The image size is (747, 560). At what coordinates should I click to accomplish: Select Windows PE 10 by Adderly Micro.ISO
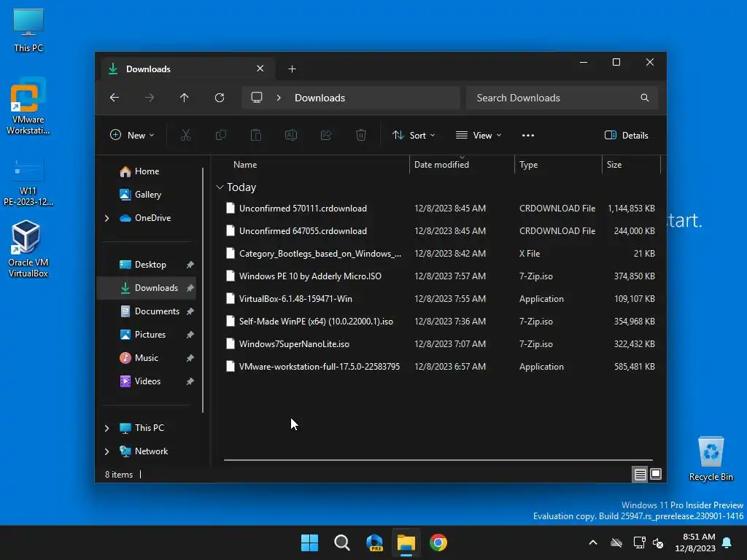pos(440,276)
